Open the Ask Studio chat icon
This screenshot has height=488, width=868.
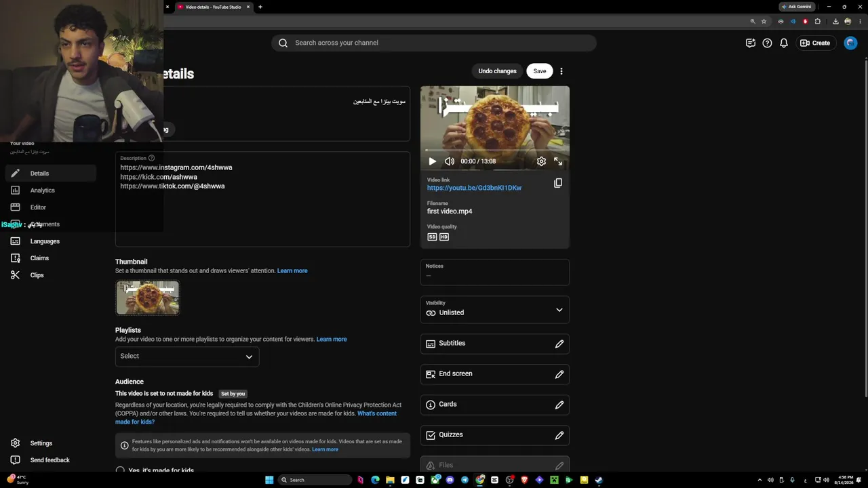(750, 43)
